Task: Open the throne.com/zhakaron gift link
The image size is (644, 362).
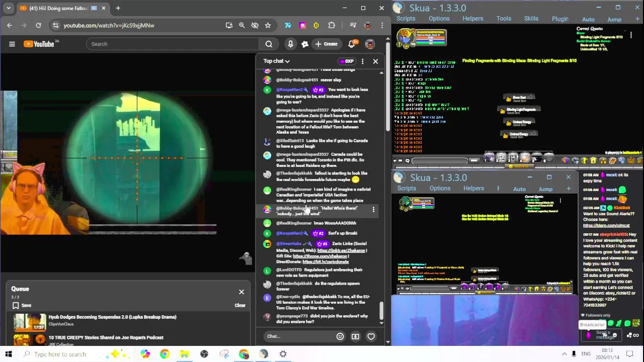Action: point(320,256)
